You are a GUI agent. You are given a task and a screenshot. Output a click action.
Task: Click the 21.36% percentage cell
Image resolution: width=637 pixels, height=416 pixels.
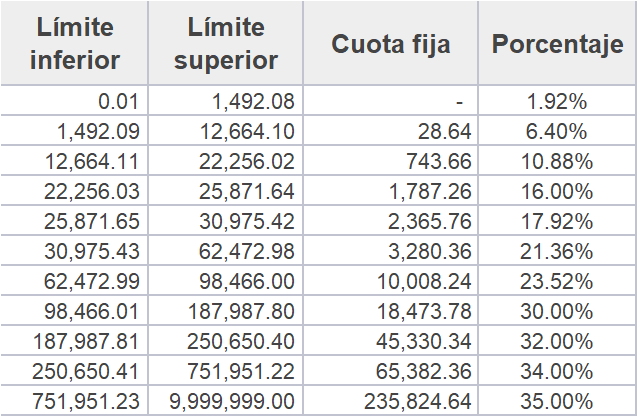click(557, 251)
